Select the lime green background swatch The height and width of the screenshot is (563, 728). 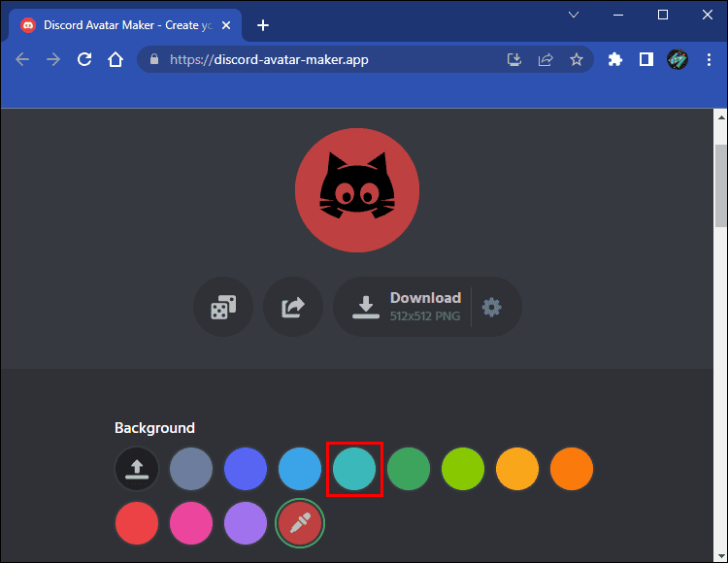(463, 469)
